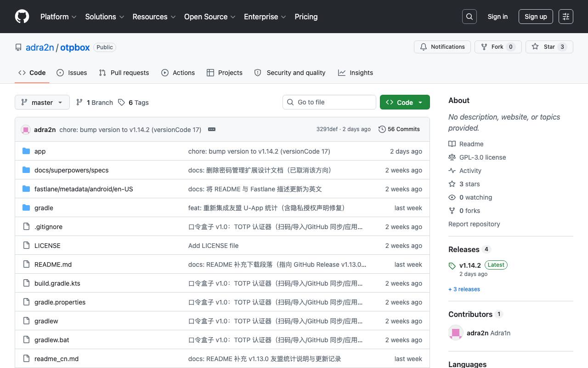588x368 pixels.
Task: Click the LICENSE file icon
Action: (x=26, y=246)
